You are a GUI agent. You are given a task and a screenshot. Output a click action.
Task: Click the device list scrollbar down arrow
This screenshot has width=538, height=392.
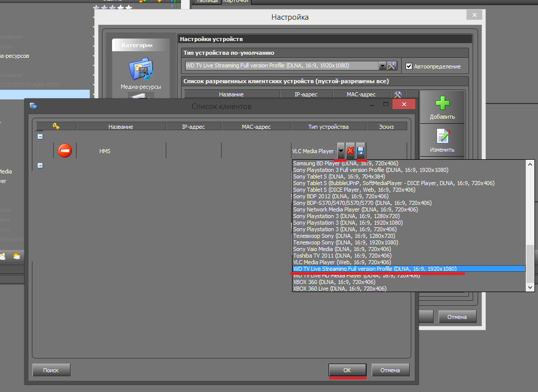(x=530, y=288)
